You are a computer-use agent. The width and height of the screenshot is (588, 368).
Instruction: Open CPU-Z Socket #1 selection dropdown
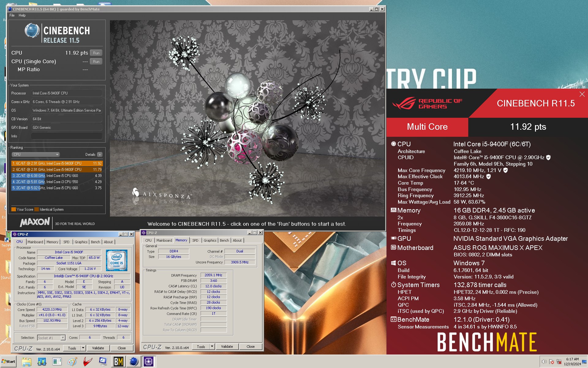51,338
